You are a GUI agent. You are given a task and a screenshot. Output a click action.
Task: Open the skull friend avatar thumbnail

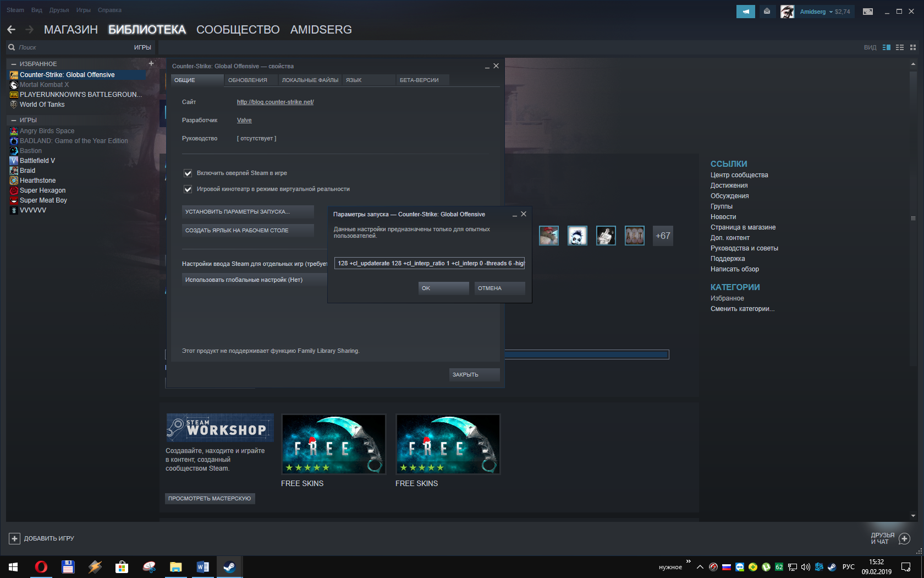click(577, 236)
